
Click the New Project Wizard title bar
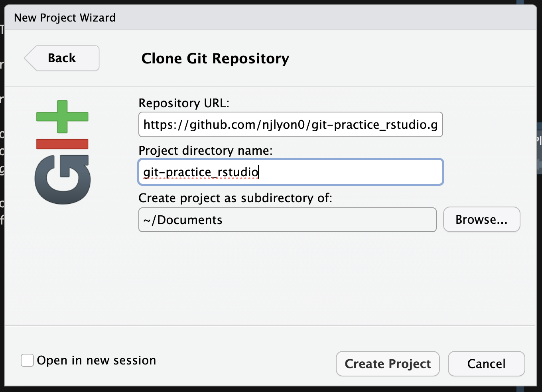65,18
